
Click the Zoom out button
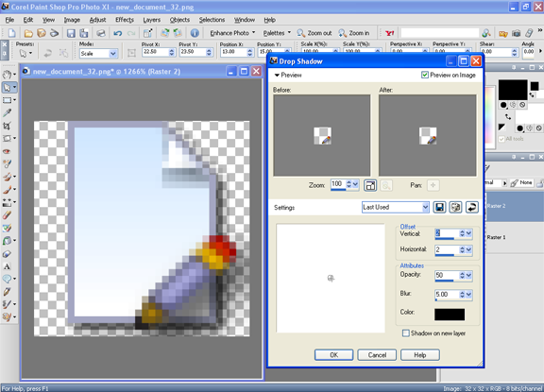point(314,33)
